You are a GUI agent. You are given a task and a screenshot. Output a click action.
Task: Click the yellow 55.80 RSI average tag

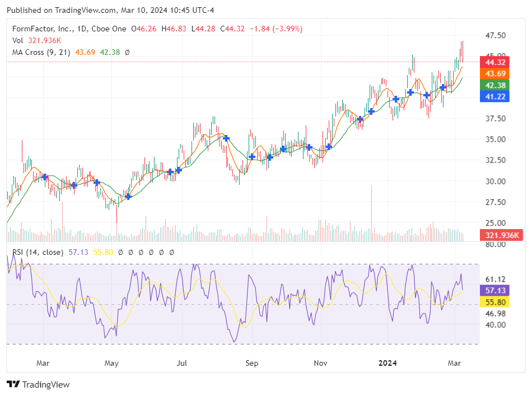click(496, 302)
